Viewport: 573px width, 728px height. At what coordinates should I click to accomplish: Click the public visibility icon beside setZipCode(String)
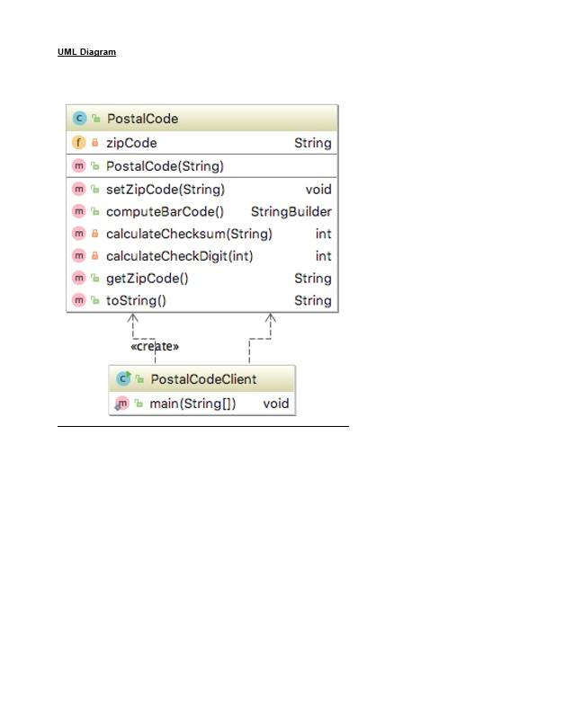pyautogui.click(x=95, y=189)
